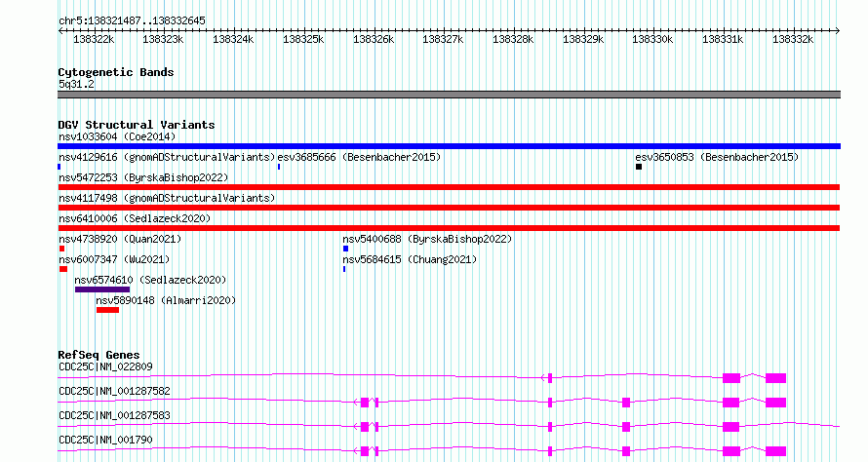Open nsv4738920 (Quan2021) label

click(x=120, y=239)
